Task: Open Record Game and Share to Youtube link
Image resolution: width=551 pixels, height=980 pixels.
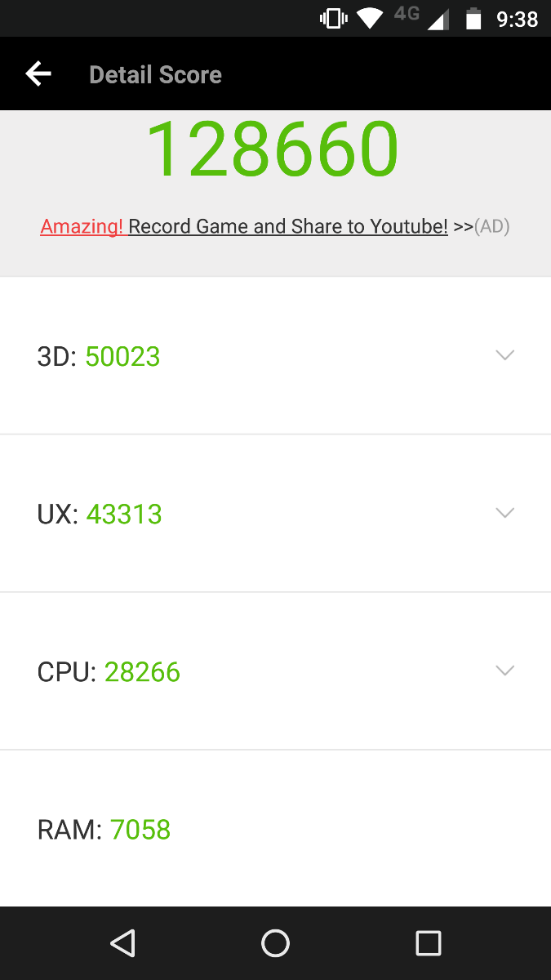Action: pos(288,226)
